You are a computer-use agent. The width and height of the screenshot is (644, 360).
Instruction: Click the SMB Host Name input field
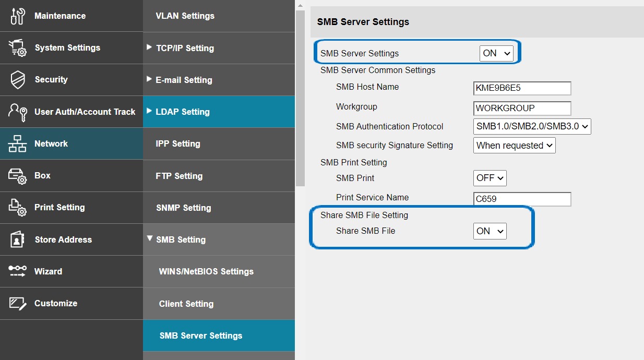pyautogui.click(x=522, y=88)
